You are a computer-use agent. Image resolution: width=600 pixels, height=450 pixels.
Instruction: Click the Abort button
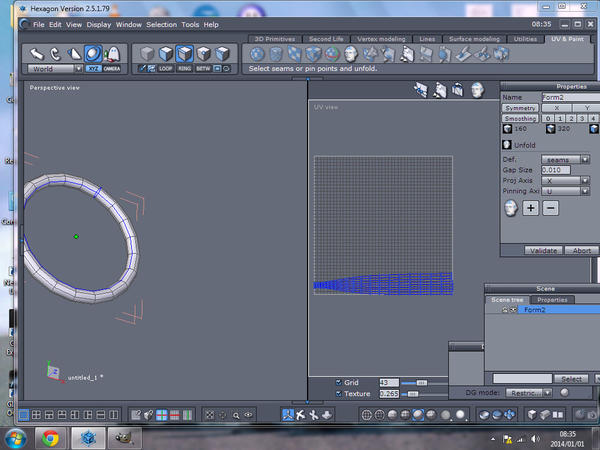point(582,251)
